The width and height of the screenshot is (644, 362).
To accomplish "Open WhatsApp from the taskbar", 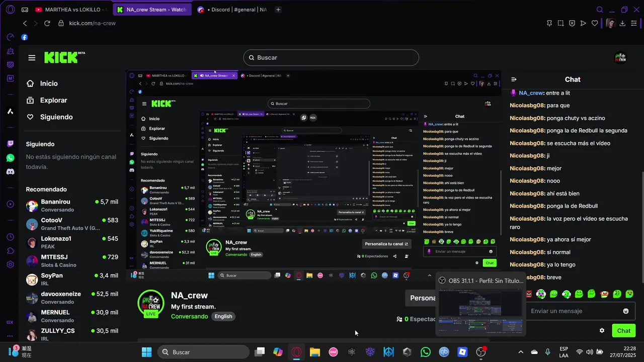I will tap(426, 352).
